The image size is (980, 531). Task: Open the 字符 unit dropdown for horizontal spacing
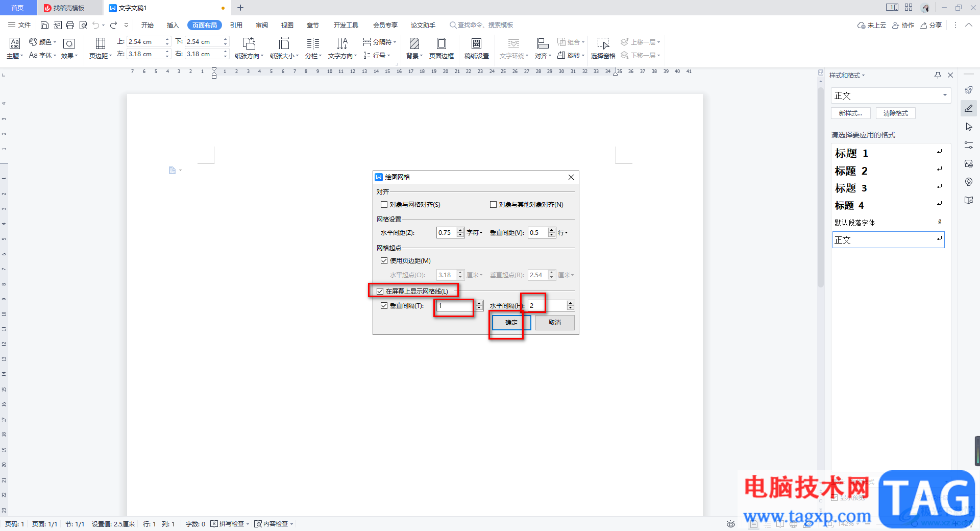point(475,233)
